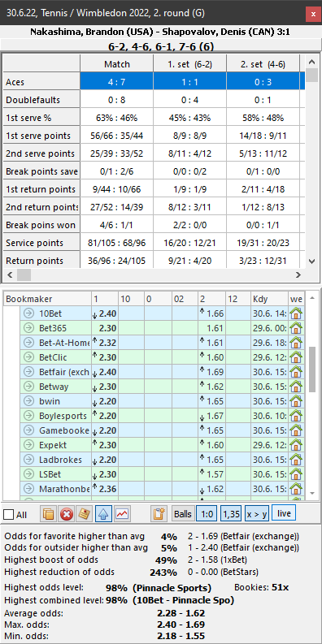Click the stats table scroll right arrow

click(x=298, y=274)
